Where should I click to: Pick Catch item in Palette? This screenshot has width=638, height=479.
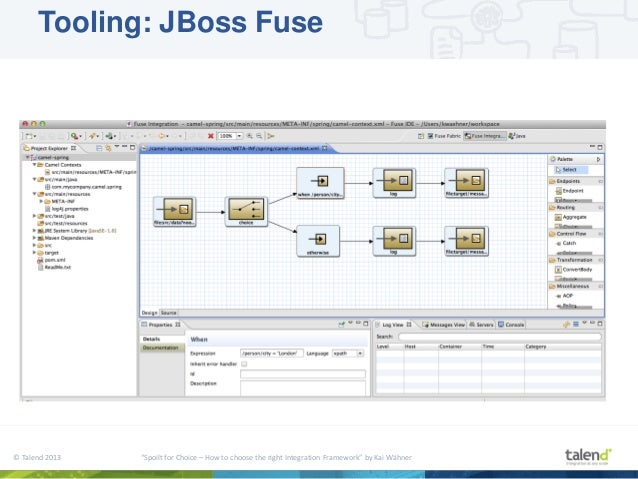(566, 243)
